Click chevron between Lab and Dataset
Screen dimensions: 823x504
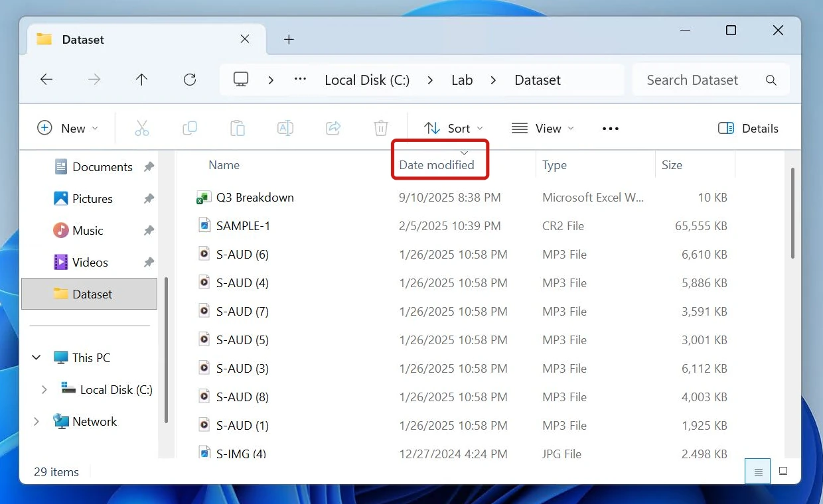(x=493, y=80)
